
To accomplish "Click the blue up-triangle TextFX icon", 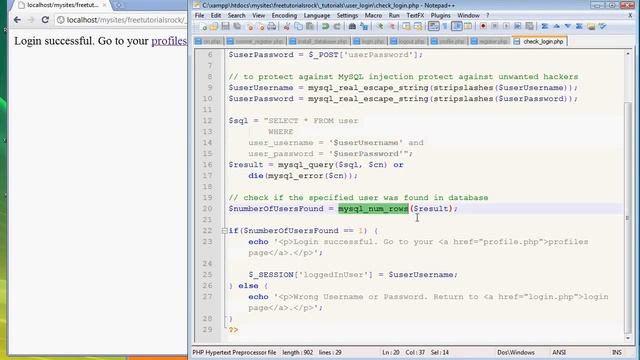I will click(x=556, y=26).
